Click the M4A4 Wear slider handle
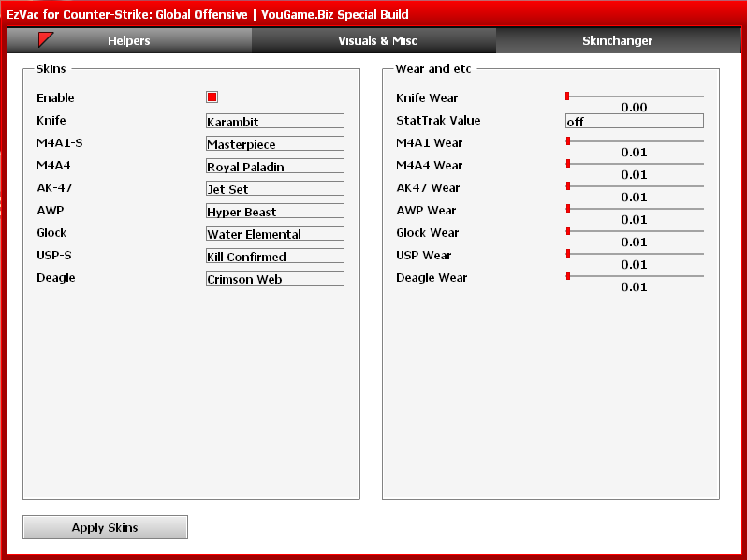Viewport: 747px width, 560px height. 568,164
